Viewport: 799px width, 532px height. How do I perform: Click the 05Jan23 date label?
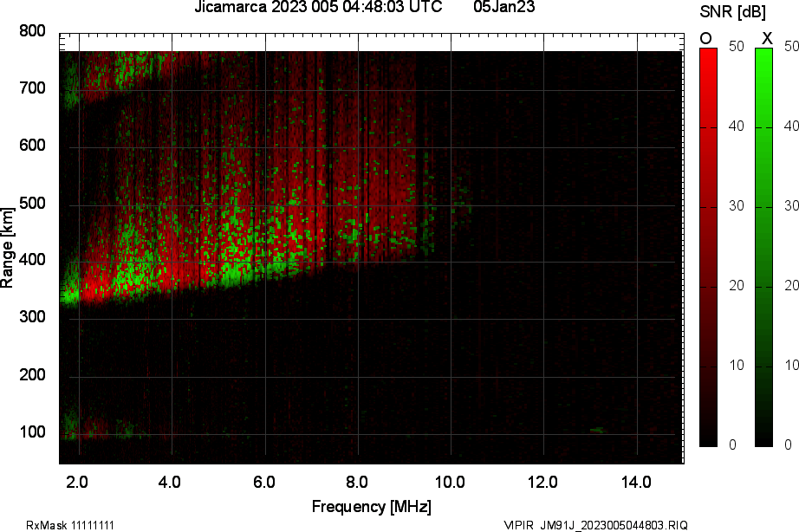(x=504, y=7)
